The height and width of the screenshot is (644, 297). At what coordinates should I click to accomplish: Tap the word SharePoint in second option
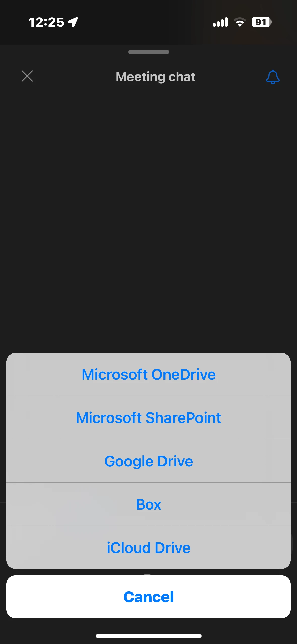click(183, 418)
